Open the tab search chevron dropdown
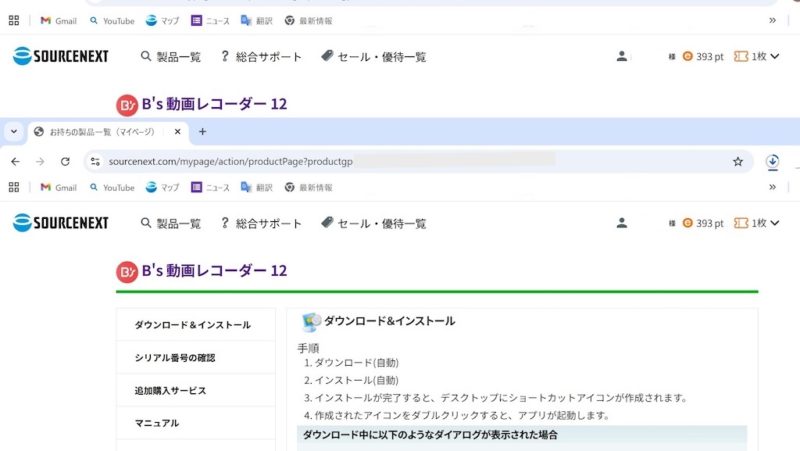The width and height of the screenshot is (800, 451). tap(14, 131)
